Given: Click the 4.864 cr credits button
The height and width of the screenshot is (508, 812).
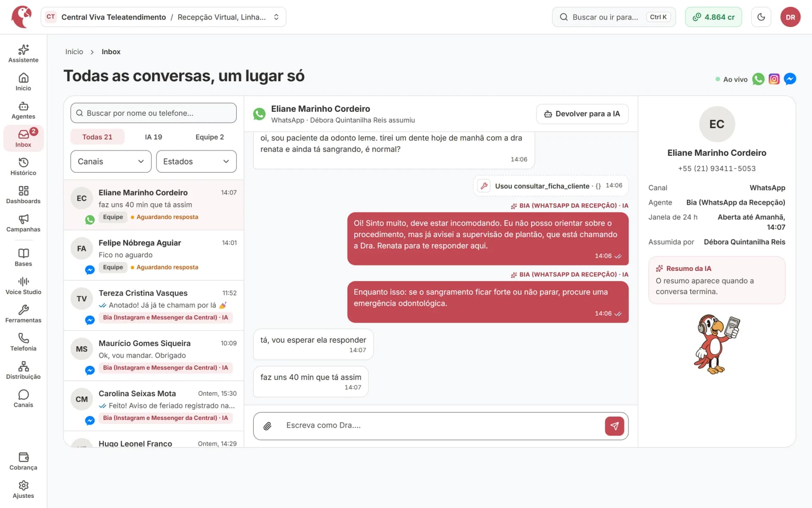Looking at the screenshot, I should click(x=713, y=17).
